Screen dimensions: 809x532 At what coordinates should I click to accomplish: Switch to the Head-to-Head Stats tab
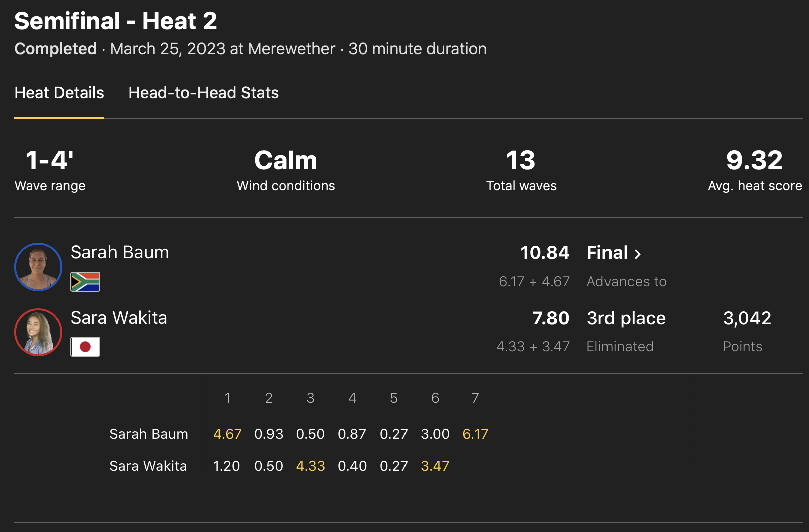click(204, 93)
